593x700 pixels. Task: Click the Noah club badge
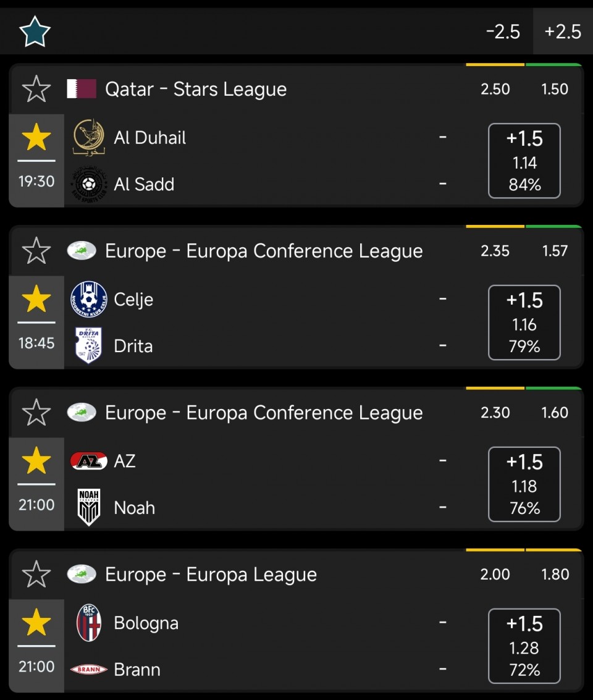(x=89, y=507)
